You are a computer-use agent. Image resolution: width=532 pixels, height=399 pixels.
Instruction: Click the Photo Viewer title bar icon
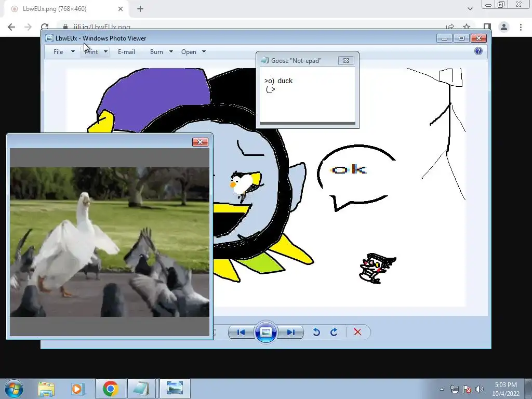pos(49,38)
